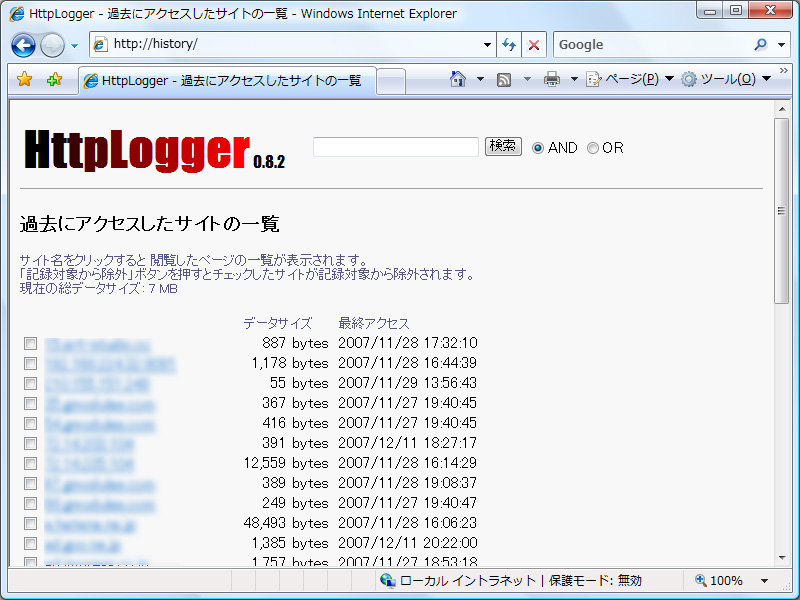Click the date 2007/11/29 13:56:43
The height and width of the screenshot is (600, 800).
pos(408,383)
